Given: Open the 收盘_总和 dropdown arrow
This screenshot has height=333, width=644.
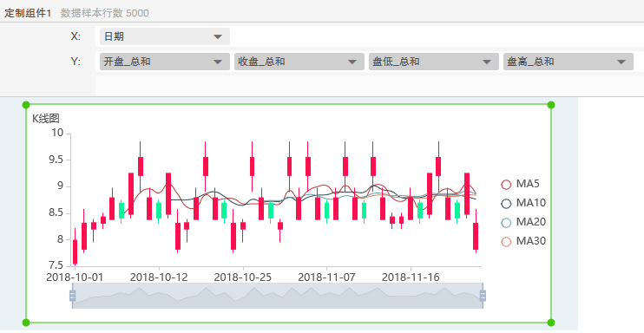Looking at the screenshot, I should (352, 62).
